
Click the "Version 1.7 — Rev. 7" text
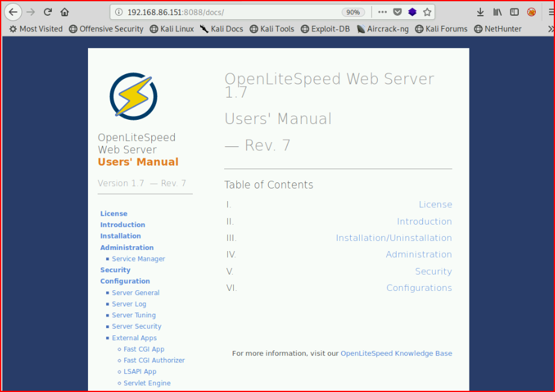click(142, 183)
